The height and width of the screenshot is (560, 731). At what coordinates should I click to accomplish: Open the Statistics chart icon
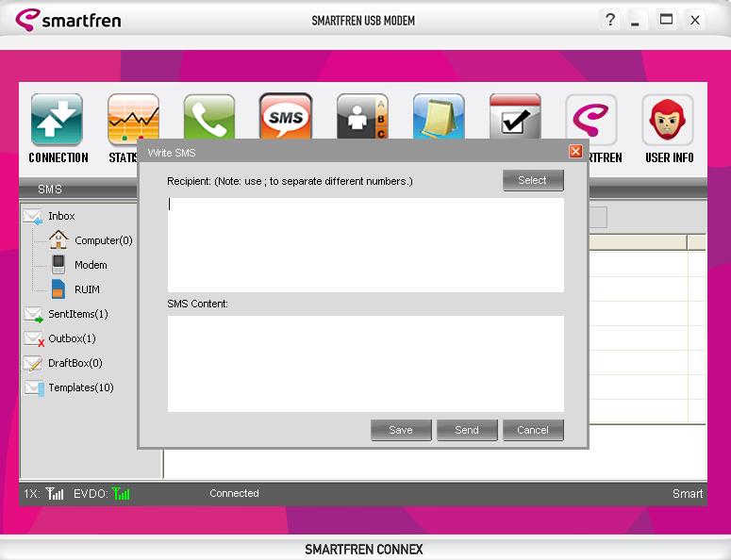tap(133, 117)
